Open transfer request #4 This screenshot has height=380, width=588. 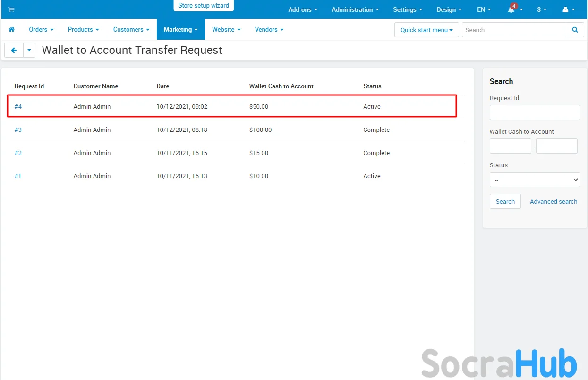pyautogui.click(x=18, y=106)
